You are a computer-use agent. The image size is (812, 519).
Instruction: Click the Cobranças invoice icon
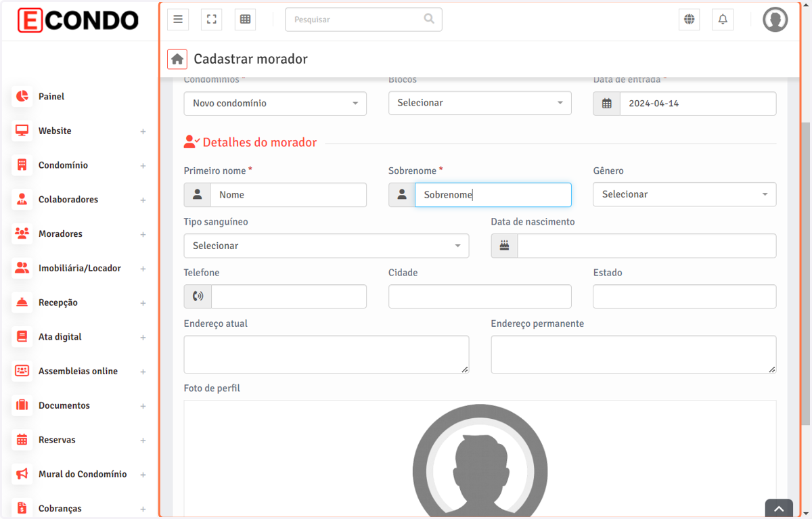tap(22, 508)
